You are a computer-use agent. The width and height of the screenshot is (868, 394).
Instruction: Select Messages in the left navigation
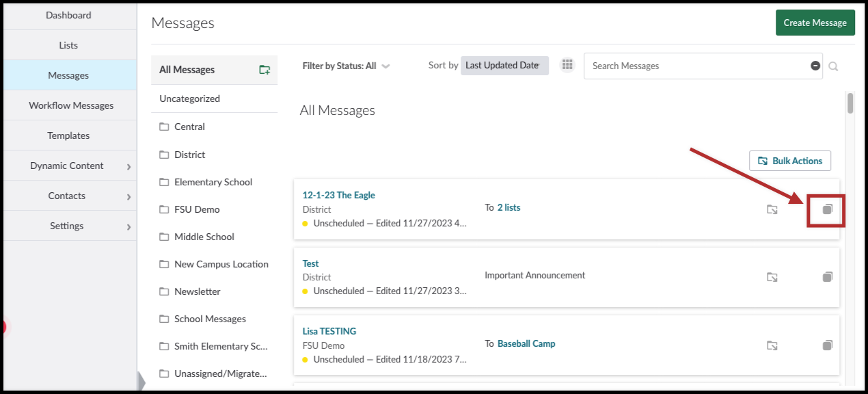(68, 75)
